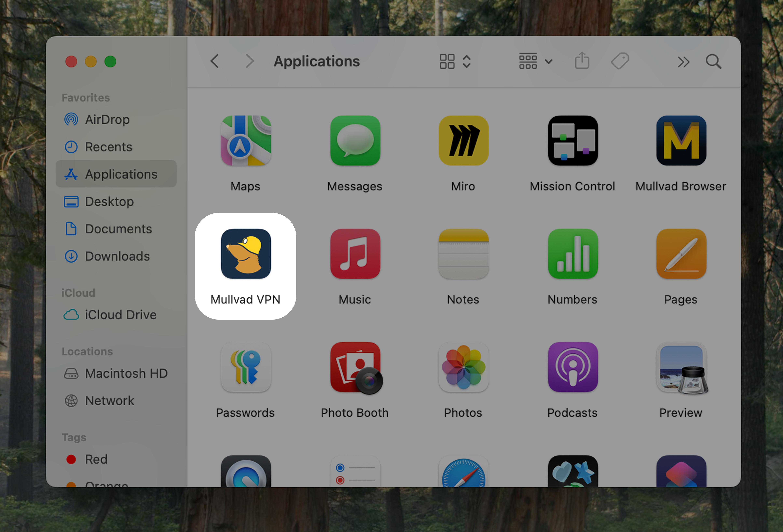
Task: Open Network in the sidebar
Action: 116,401
